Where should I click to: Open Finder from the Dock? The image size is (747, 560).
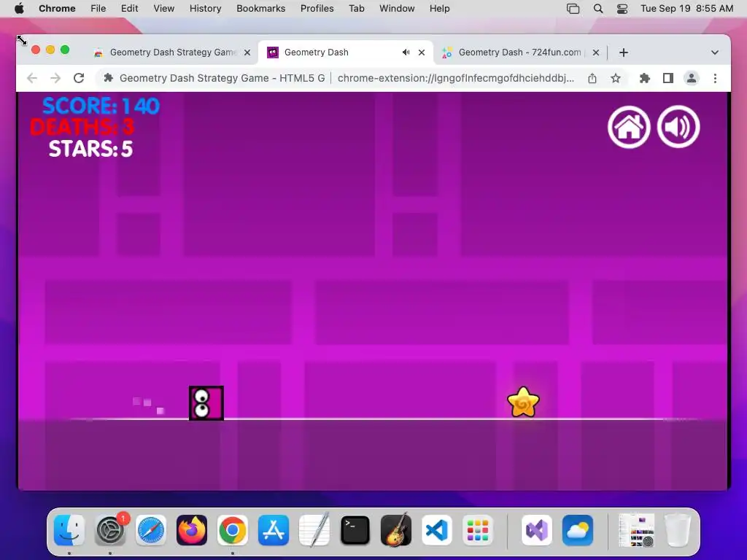pos(69,530)
